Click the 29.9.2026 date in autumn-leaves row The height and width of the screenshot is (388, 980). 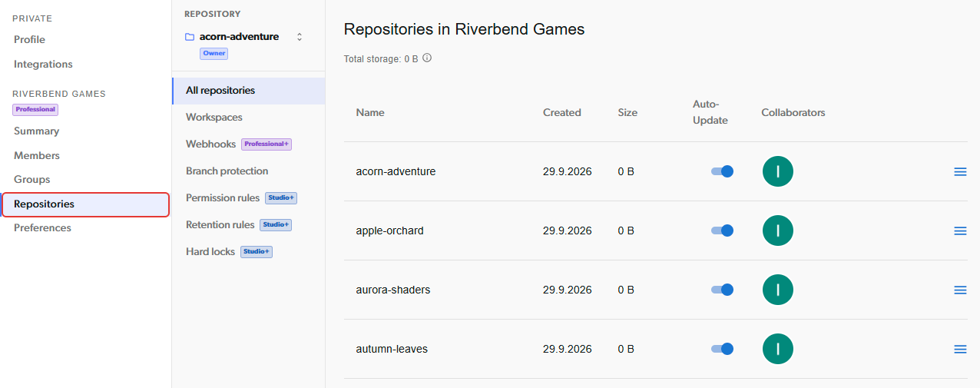pyautogui.click(x=568, y=349)
